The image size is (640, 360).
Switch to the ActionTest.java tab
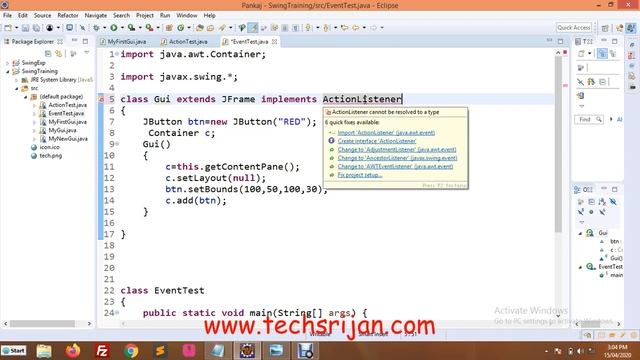point(184,42)
